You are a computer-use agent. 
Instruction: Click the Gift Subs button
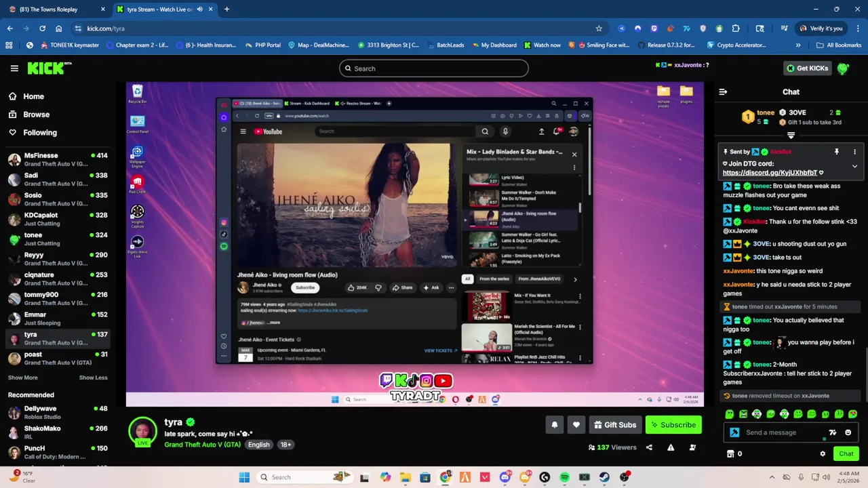tap(615, 425)
